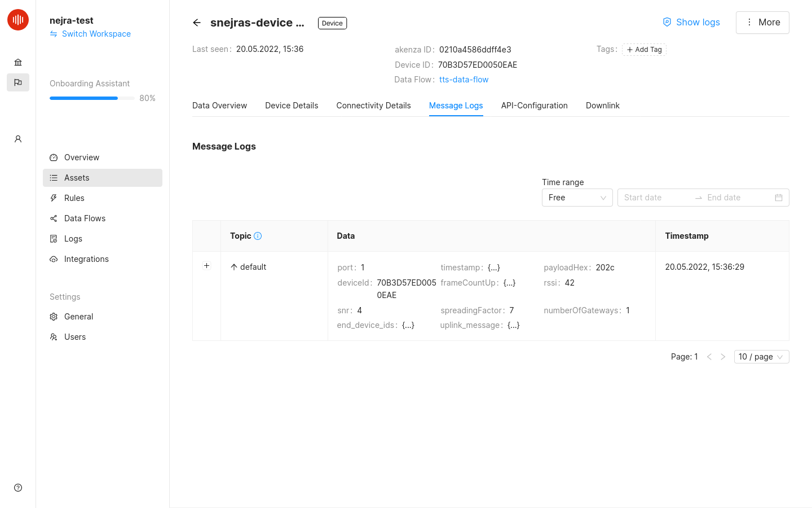Go to next page arrow
Screen dimensions: 812x508
tap(723, 357)
